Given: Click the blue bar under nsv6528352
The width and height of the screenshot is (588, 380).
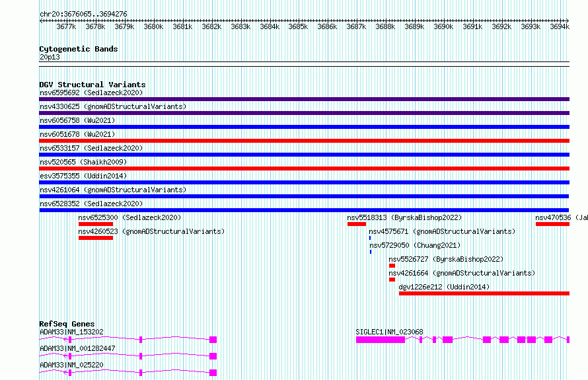Looking at the screenshot, I should click(304, 210).
